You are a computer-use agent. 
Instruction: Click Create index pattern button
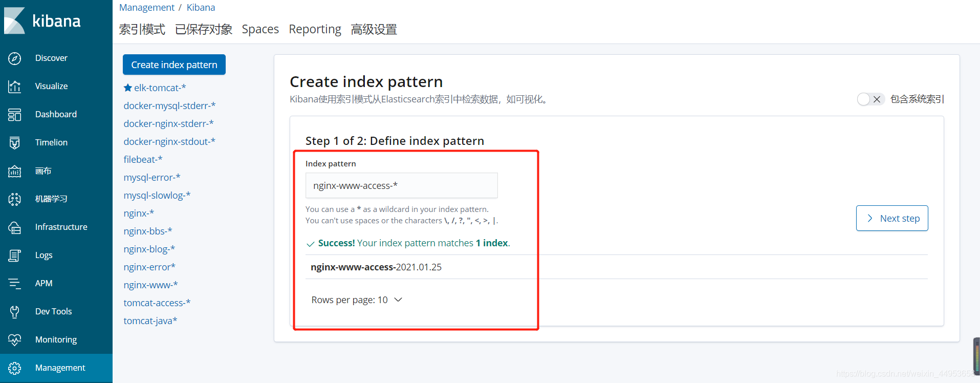click(x=174, y=65)
